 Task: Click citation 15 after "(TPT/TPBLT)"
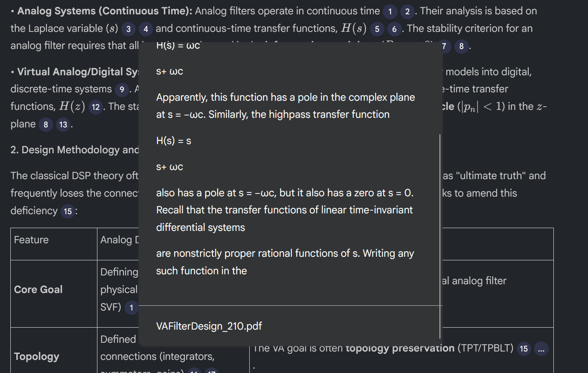(524, 349)
